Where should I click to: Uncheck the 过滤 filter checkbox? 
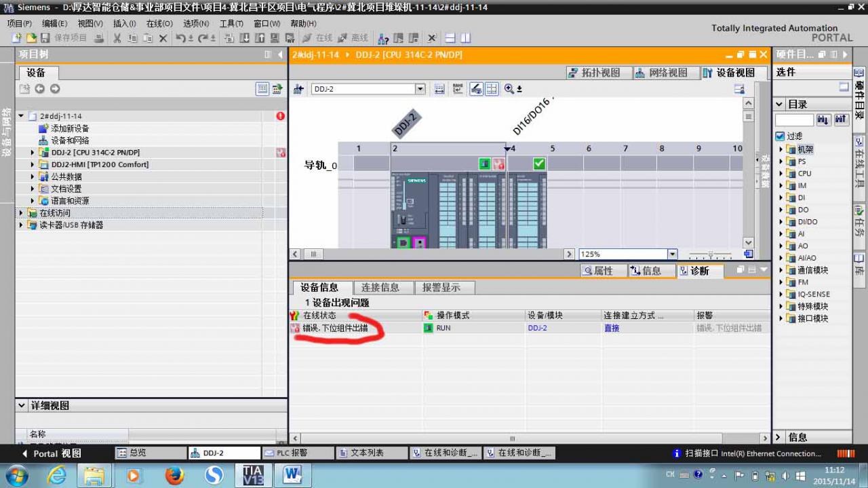click(780, 136)
